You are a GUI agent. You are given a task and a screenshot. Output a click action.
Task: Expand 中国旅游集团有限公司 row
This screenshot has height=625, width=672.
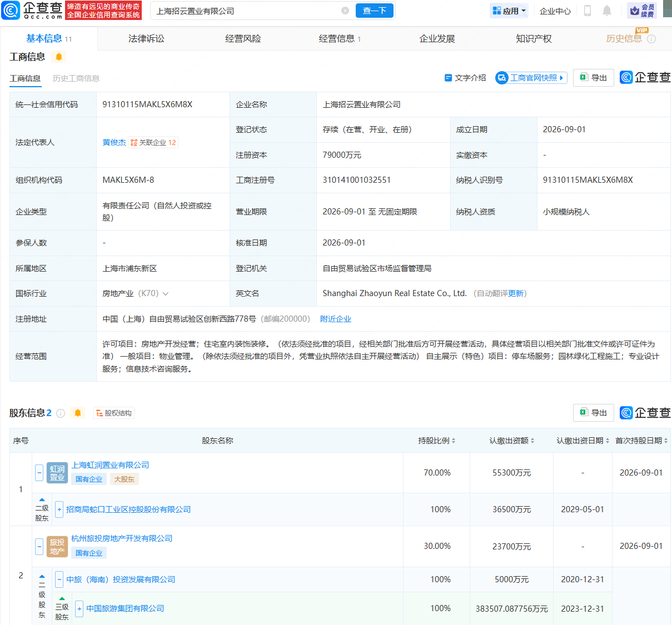click(79, 609)
